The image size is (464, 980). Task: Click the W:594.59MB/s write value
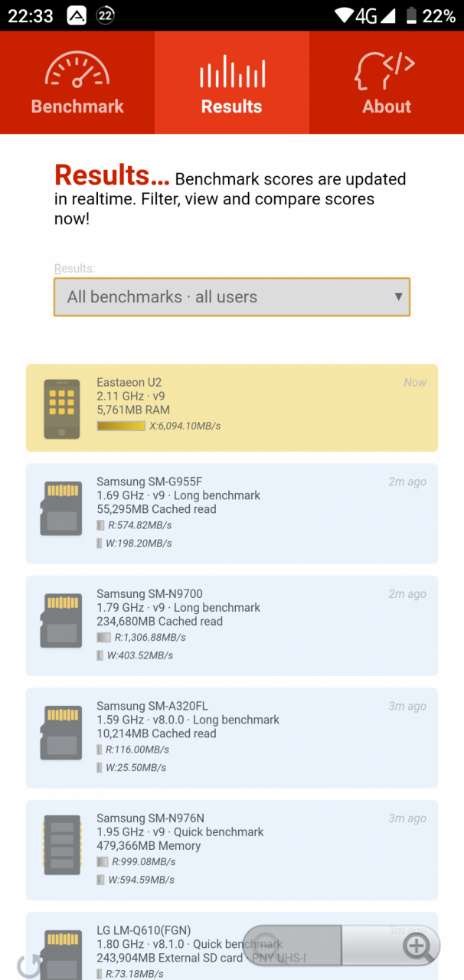(x=141, y=880)
